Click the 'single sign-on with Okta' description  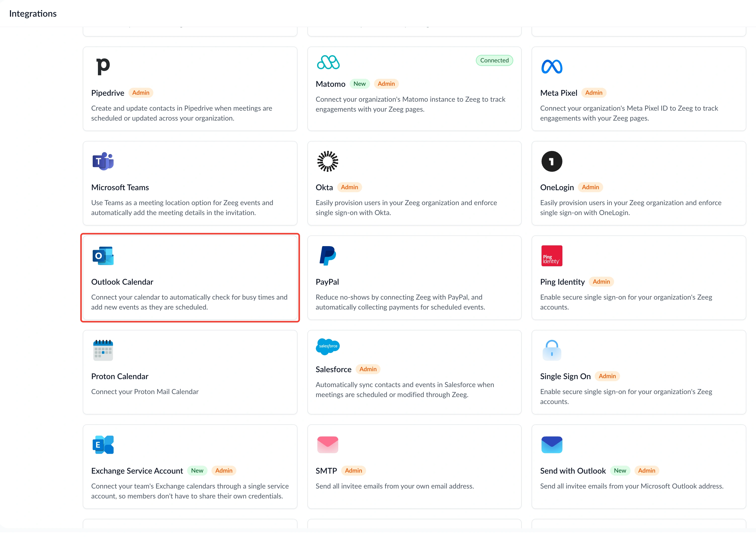(x=406, y=207)
